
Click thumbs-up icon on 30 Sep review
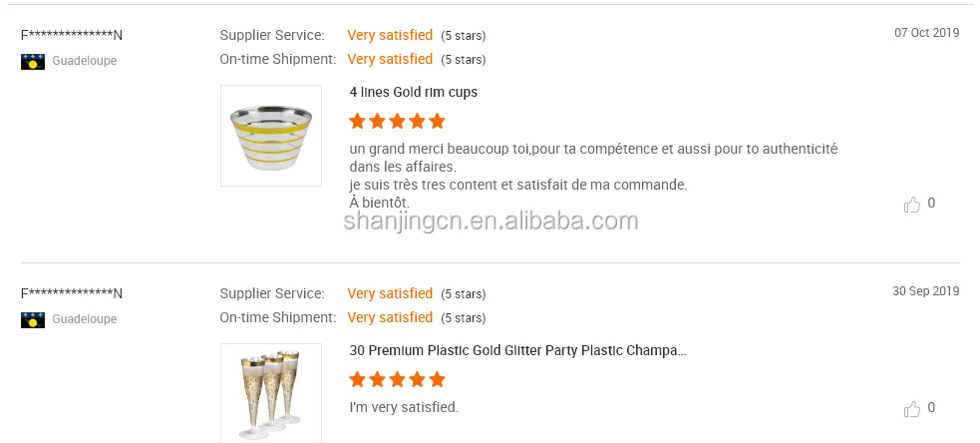pos(911,408)
